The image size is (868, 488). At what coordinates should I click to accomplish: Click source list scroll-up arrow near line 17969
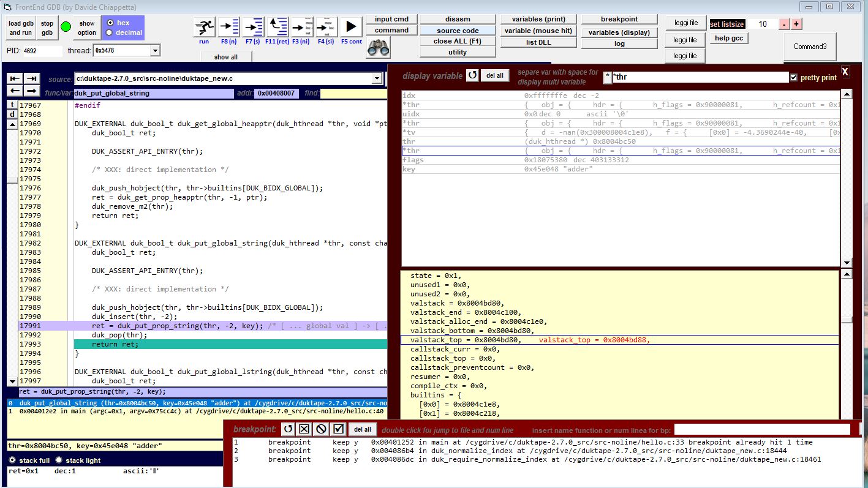12,124
